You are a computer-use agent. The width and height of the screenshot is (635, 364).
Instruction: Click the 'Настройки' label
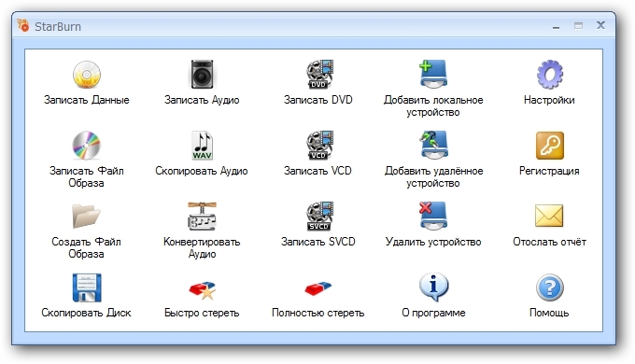pos(549,100)
